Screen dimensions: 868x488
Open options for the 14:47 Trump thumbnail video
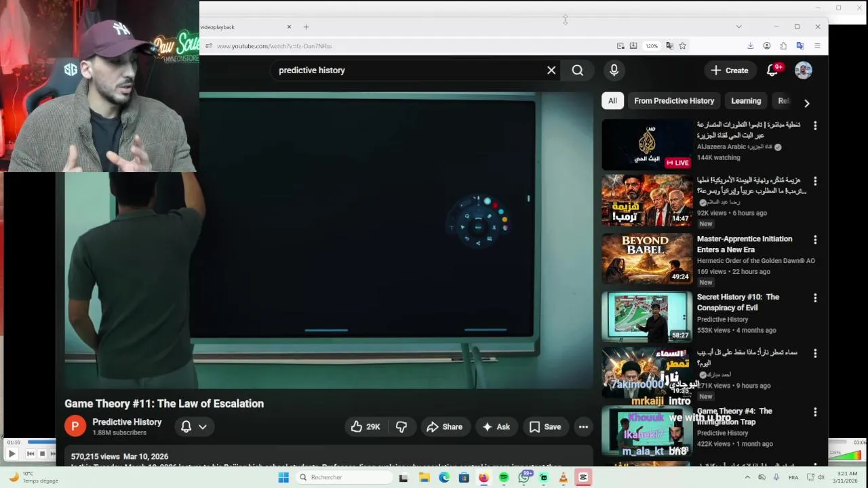tap(815, 182)
